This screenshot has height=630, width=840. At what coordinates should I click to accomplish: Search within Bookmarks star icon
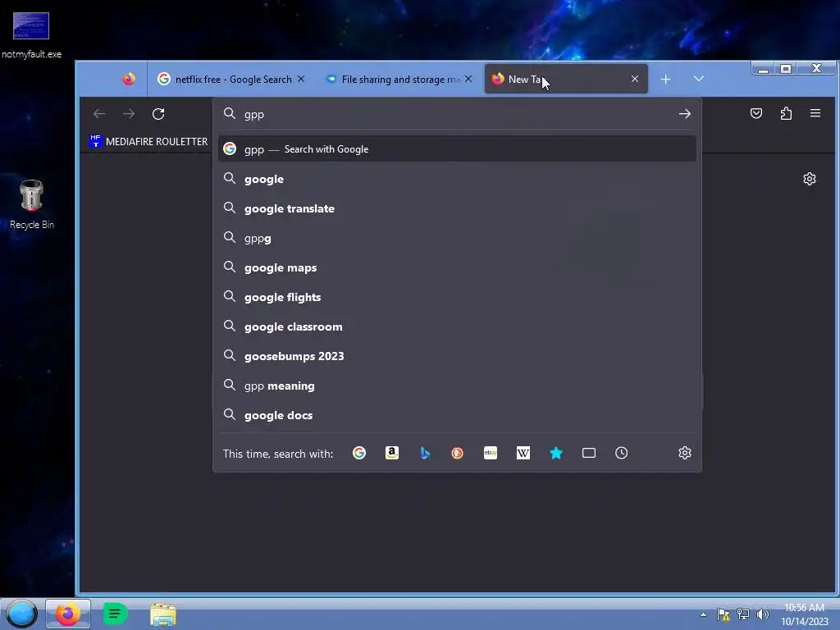click(x=556, y=453)
